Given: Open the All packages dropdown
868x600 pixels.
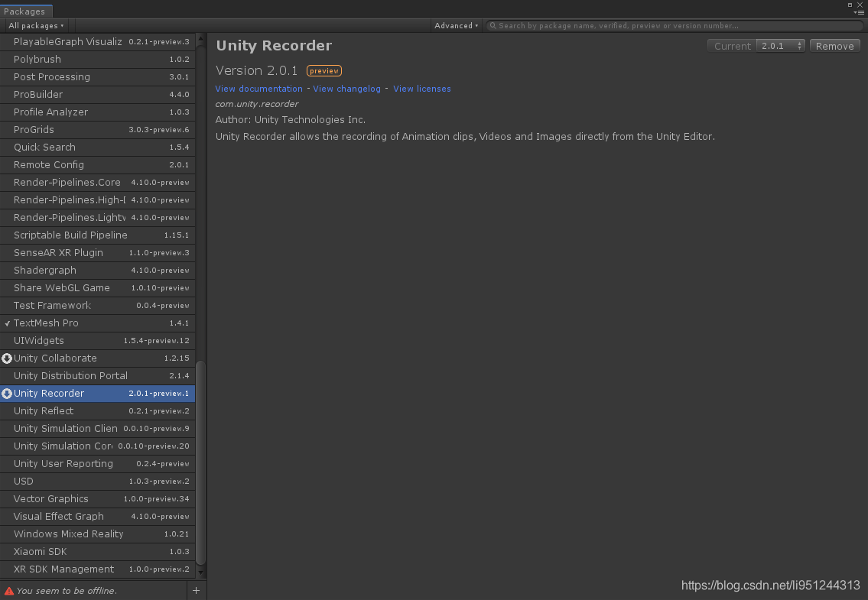Looking at the screenshot, I should 37,25.
